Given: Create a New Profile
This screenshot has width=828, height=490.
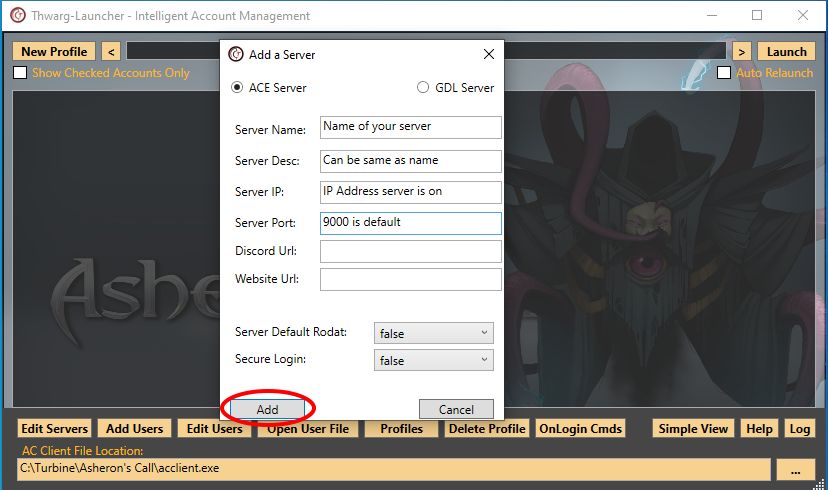Looking at the screenshot, I should pos(54,51).
